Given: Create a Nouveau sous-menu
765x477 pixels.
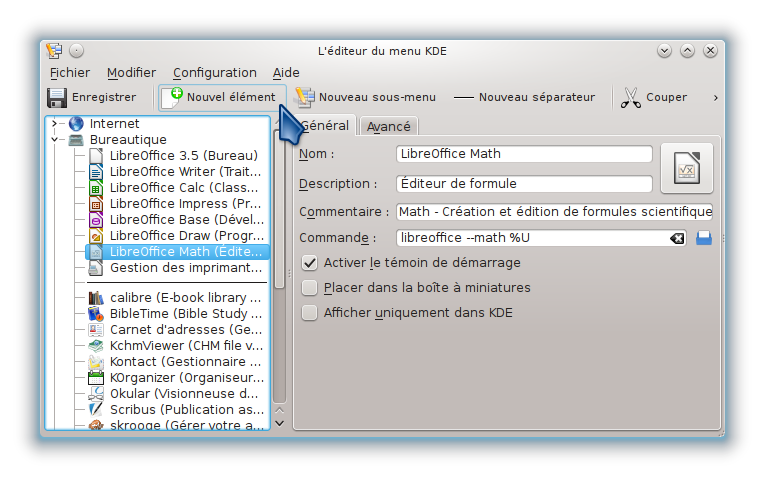Looking at the screenshot, I should (x=365, y=98).
